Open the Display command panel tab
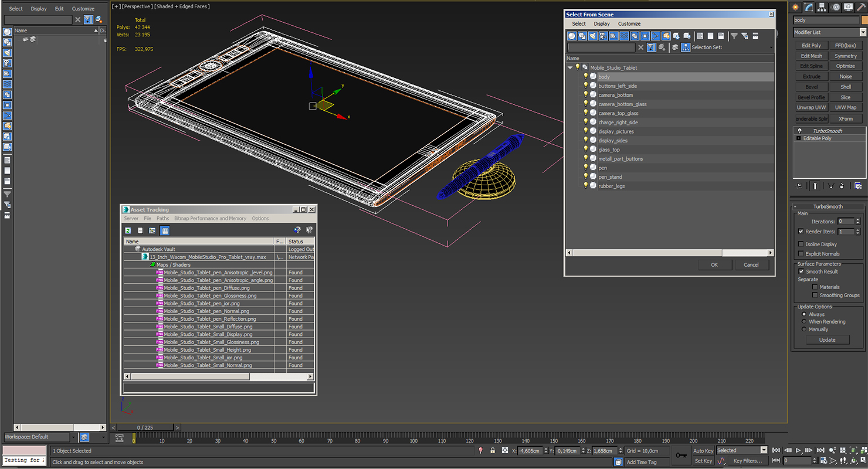This screenshot has height=469, width=868. coord(848,7)
